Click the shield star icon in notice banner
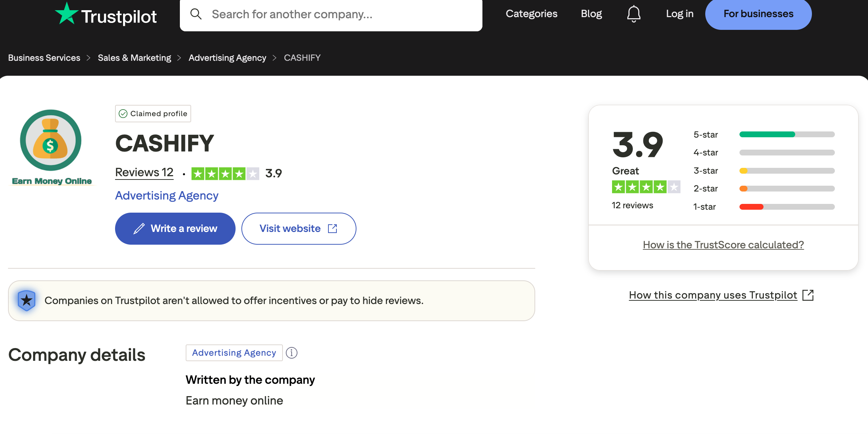This screenshot has width=868, height=434. [27, 300]
